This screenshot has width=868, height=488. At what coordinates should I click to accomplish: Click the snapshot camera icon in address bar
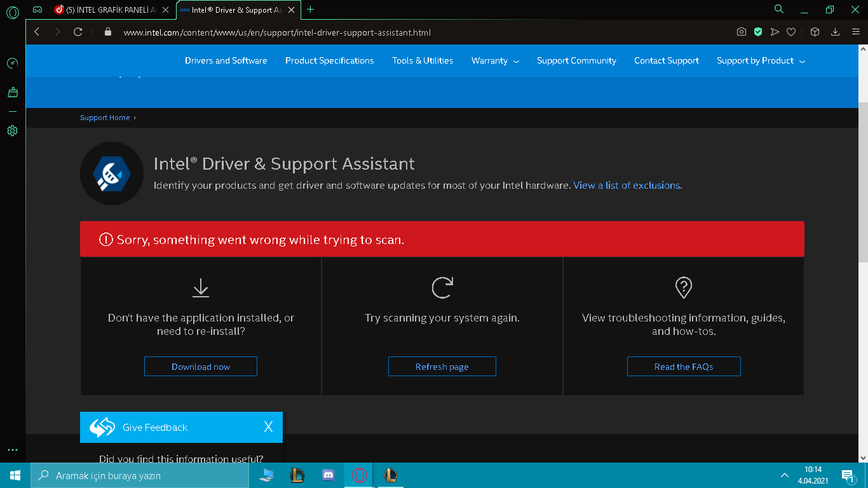point(741,32)
